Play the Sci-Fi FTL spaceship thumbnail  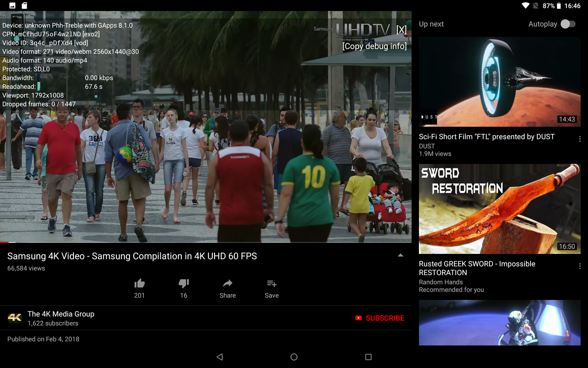pos(500,82)
